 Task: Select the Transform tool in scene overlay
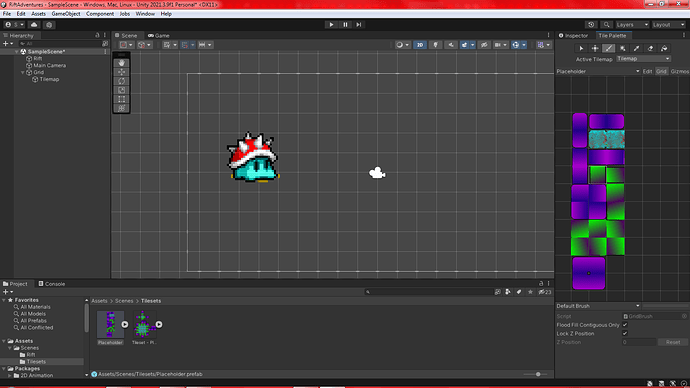pos(121,108)
